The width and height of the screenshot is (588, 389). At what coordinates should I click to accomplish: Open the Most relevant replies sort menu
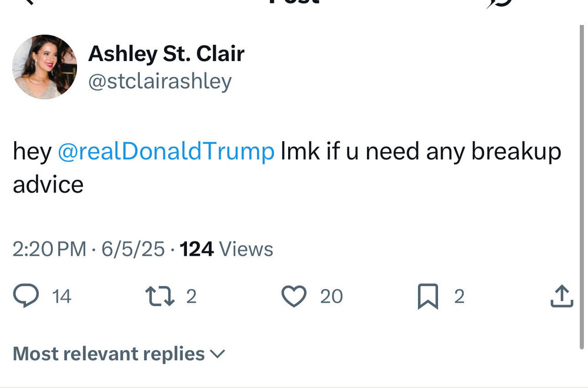coord(109,354)
